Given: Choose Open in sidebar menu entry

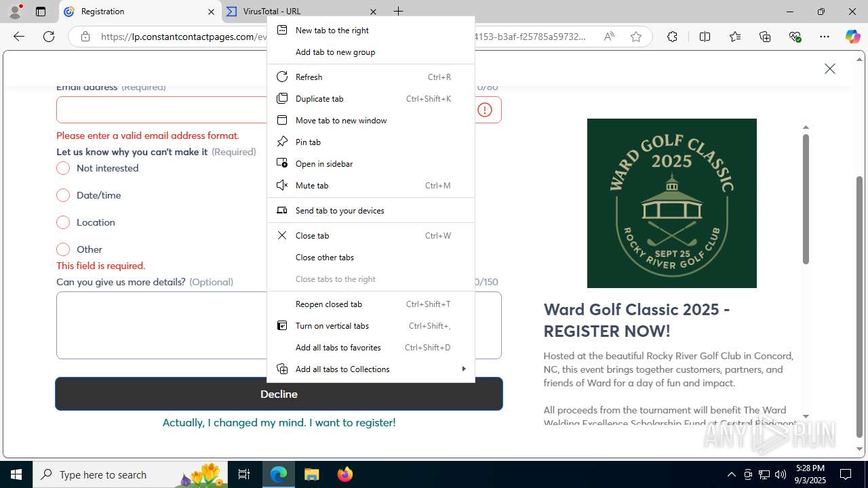Looking at the screenshot, I should point(371,164).
